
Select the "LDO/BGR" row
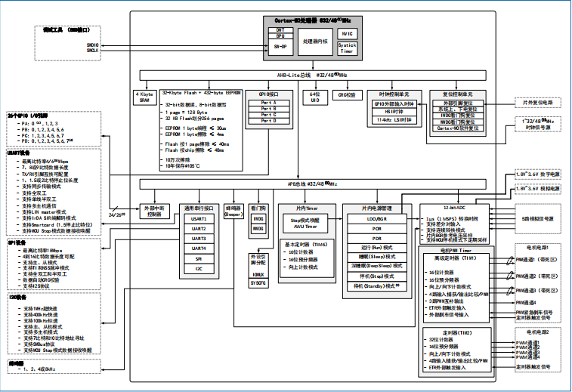tap(377, 219)
